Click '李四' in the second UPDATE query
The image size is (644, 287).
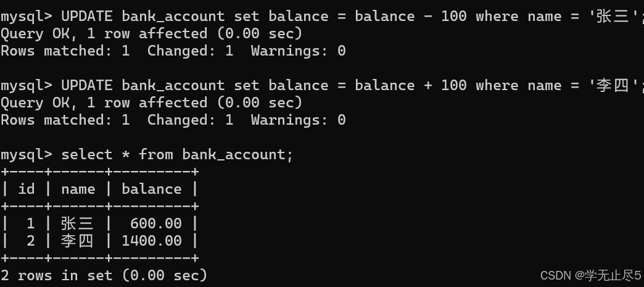(x=613, y=85)
